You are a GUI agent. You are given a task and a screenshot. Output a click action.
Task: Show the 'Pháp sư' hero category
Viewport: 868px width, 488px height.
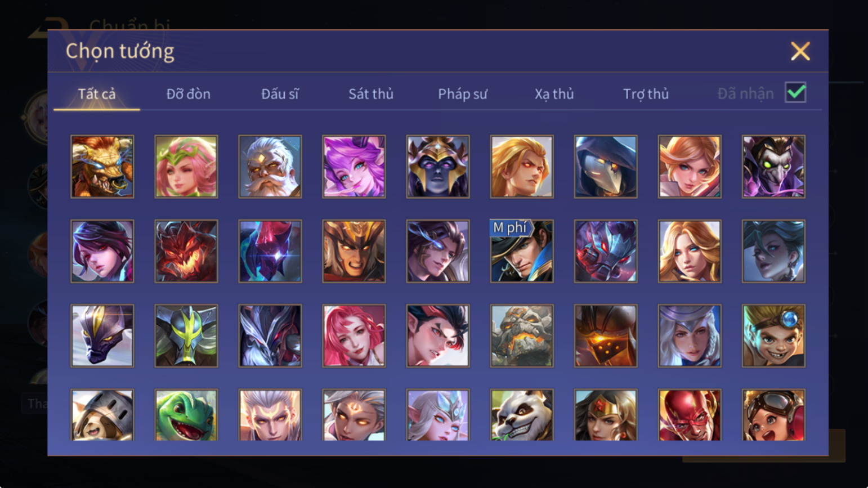(463, 94)
